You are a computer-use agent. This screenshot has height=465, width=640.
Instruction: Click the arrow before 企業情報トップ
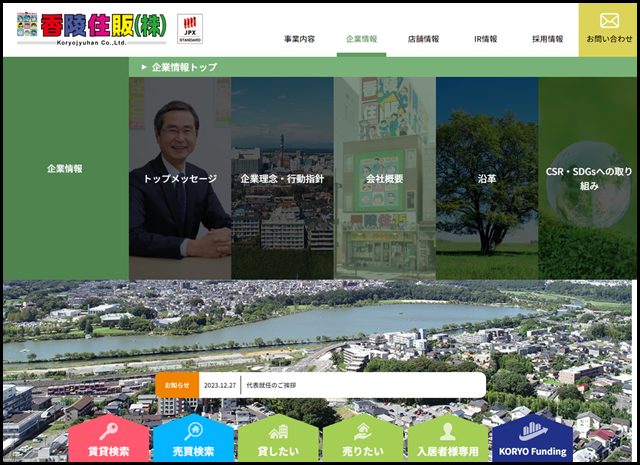coord(144,67)
